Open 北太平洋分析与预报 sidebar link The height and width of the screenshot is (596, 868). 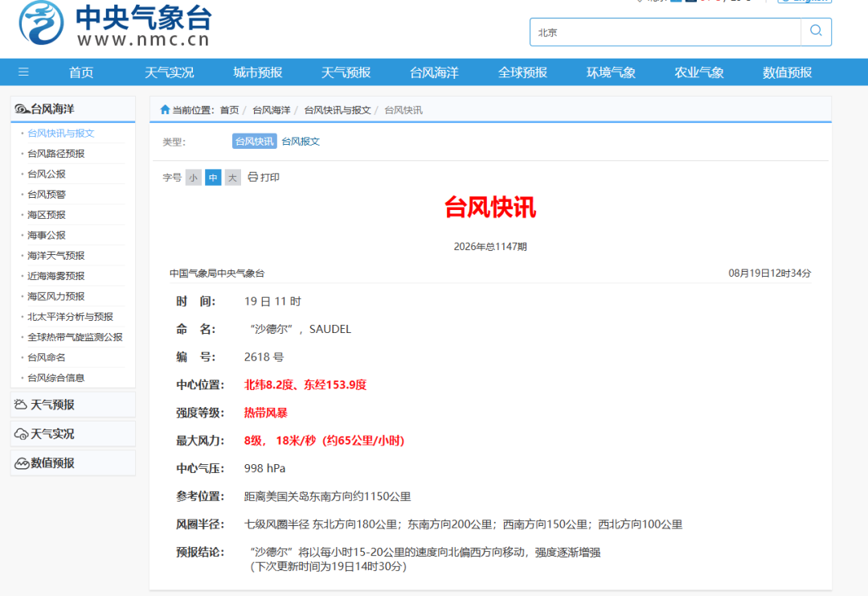tap(70, 317)
